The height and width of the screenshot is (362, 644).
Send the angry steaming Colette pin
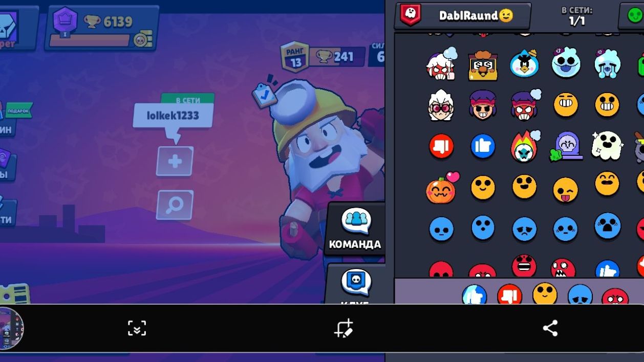(x=442, y=64)
